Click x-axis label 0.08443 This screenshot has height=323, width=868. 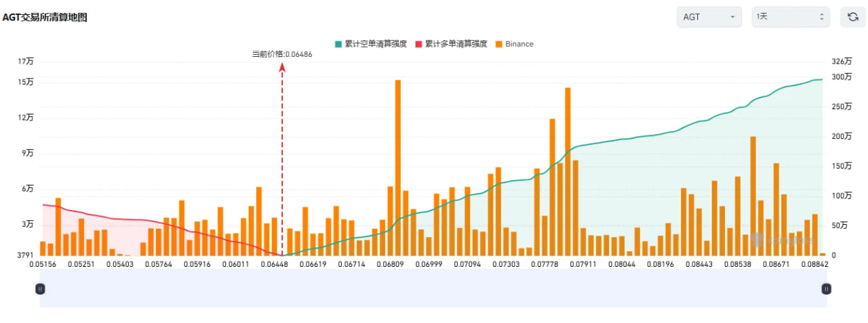[699, 264]
